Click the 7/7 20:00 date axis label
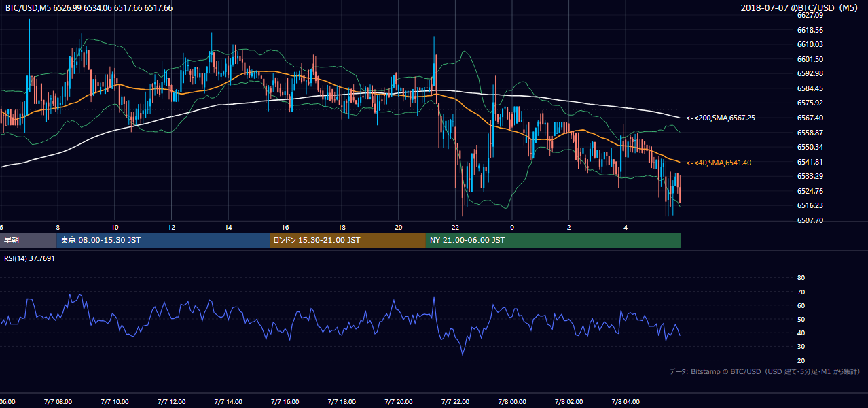868x408 pixels. [x=399, y=402]
